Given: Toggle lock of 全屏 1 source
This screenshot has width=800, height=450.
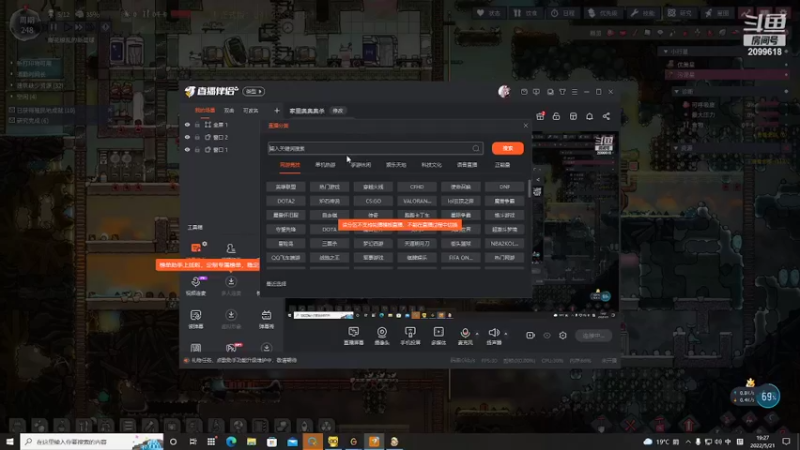Looking at the screenshot, I should pos(197,124).
